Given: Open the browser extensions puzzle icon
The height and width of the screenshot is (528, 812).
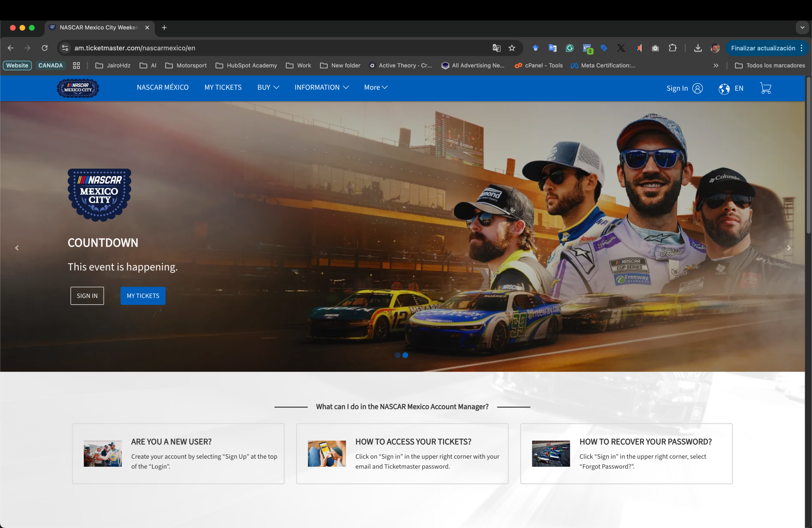Looking at the screenshot, I should [672, 48].
